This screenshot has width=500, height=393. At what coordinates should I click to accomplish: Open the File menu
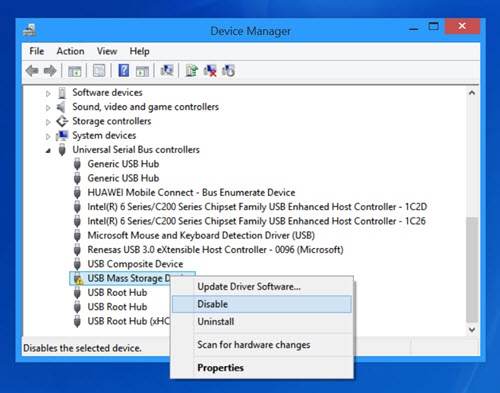coord(37,51)
